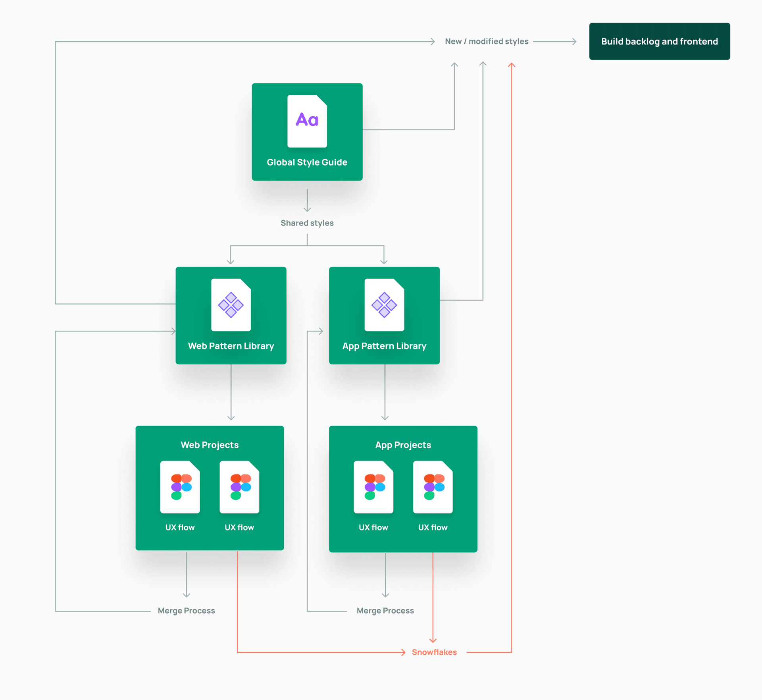The width and height of the screenshot is (762, 700).
Task: Open the right Figma UX flow file in Web Projects
Action: [x=239, y=488]
